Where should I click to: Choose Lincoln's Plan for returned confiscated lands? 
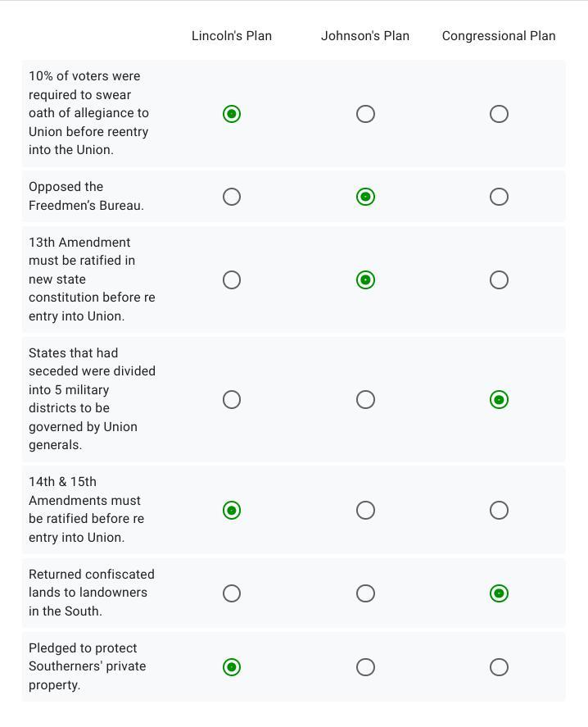pos(232,593)
